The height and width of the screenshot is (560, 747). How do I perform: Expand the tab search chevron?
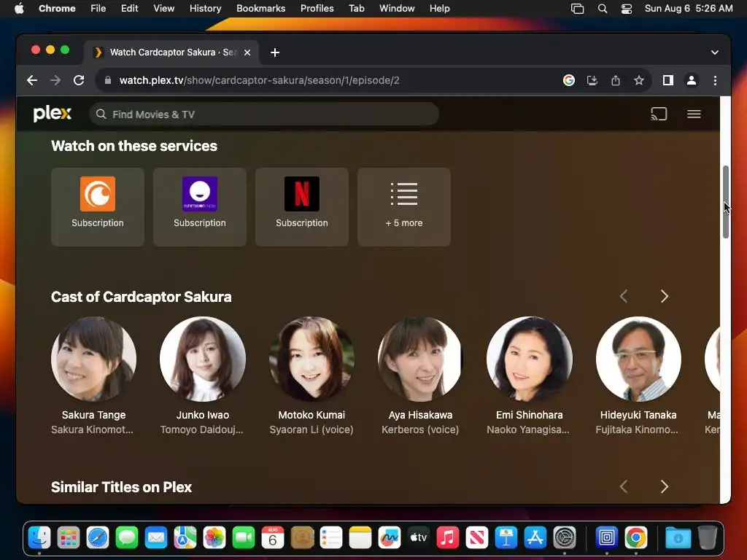715,52
